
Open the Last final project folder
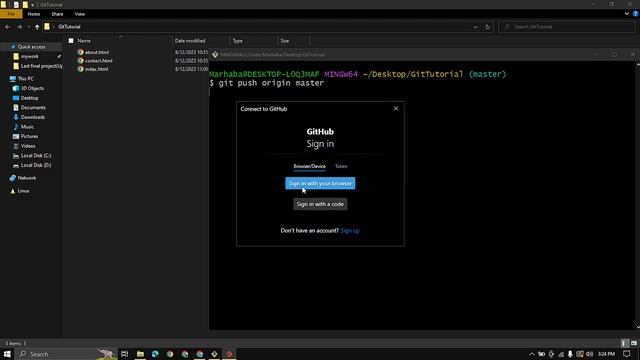click(41, 66)
